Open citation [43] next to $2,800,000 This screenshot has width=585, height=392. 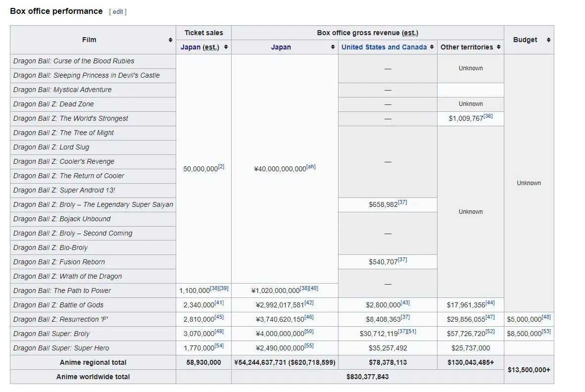[x=405, y=302]
